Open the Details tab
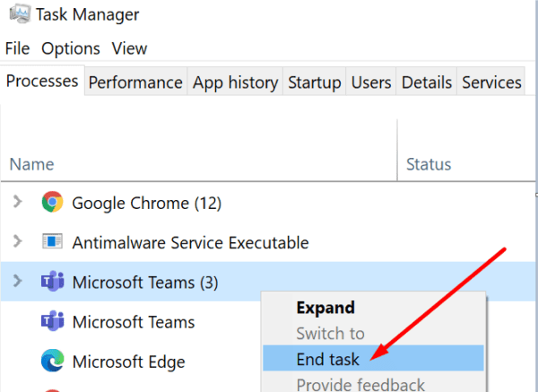538x392 pixels. coord(426,83)
